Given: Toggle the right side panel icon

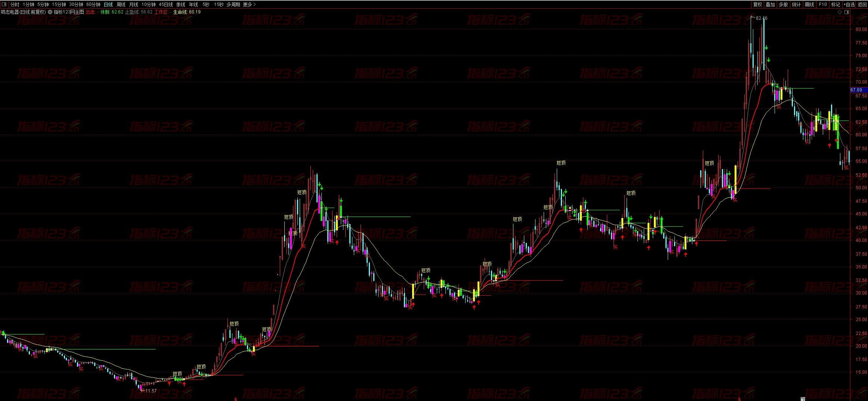Looking at the screenshot, I should (847, 12).
